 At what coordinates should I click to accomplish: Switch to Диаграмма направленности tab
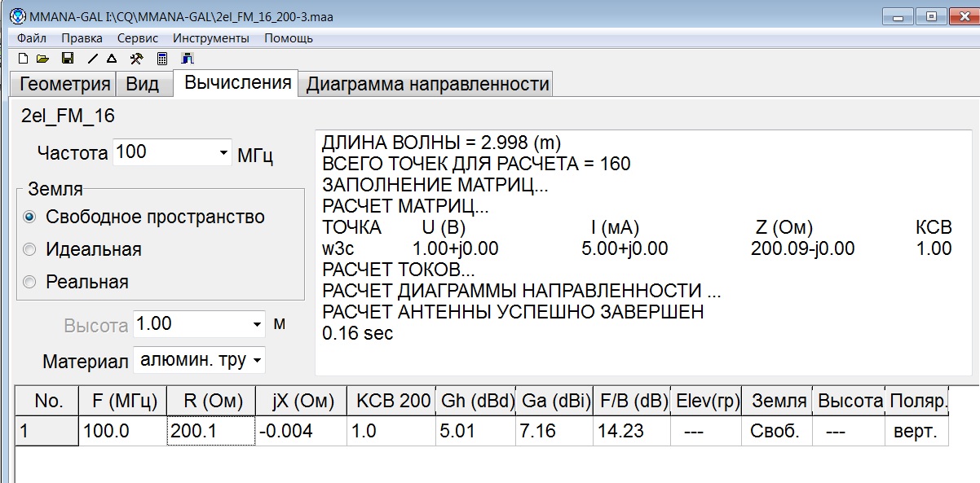[426, 85]
